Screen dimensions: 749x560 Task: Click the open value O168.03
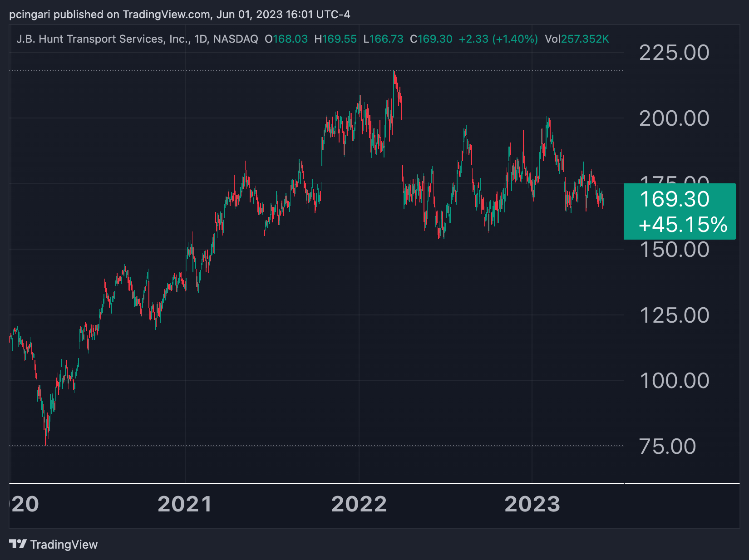coord(286,39)
